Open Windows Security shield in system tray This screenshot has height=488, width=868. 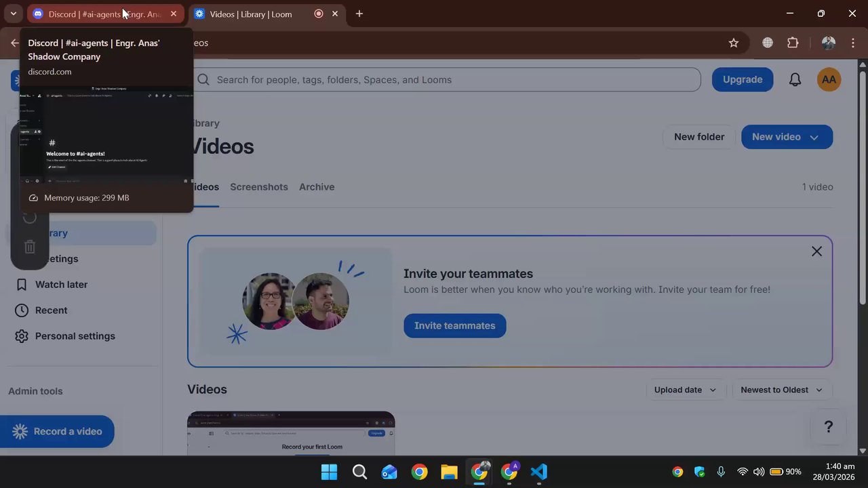(699, 472)
